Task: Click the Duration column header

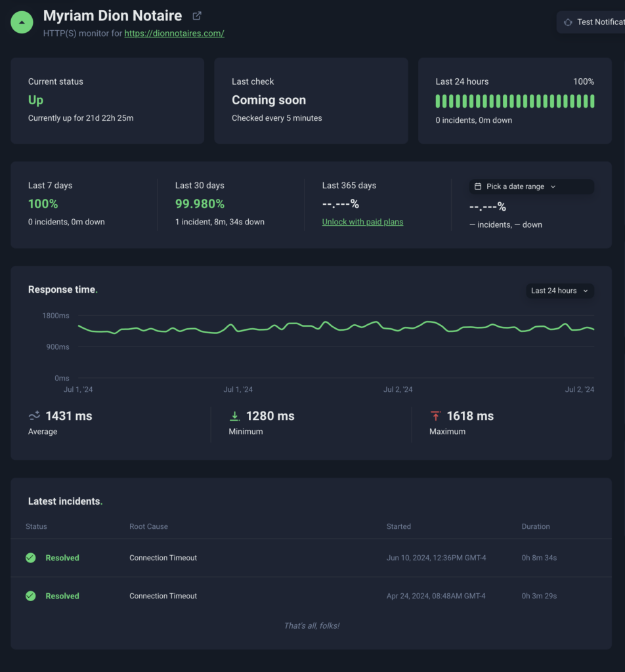Action: click(536, 526)
